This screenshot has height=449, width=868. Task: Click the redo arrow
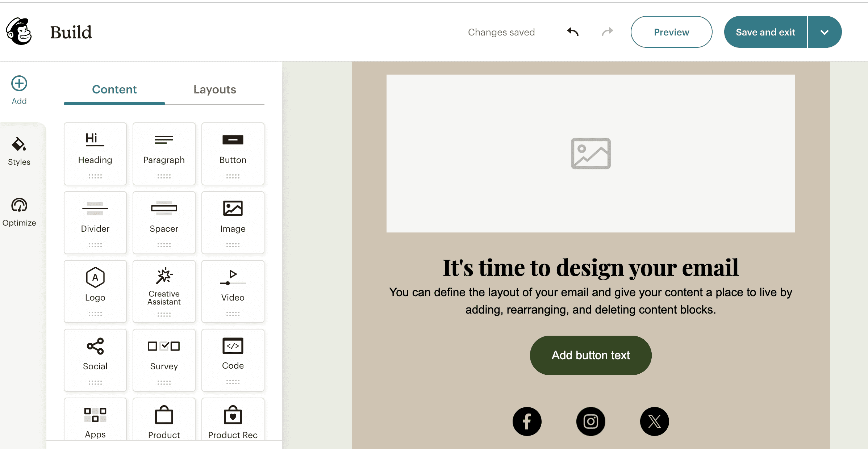(607, 32)
